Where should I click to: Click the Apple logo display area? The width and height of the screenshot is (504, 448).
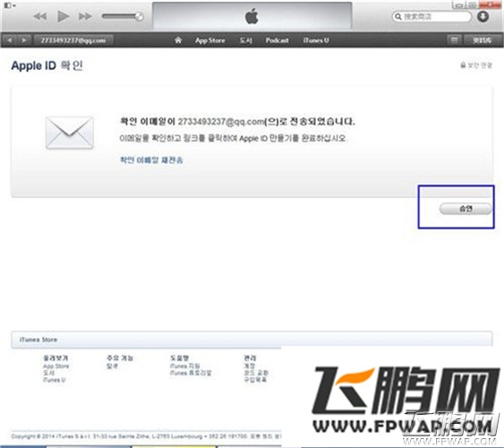click(252, 16)
